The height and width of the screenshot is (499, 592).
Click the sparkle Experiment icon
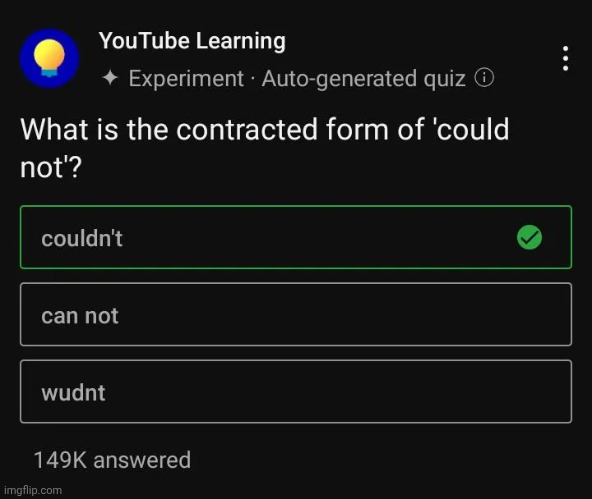[x=110, y=78]
